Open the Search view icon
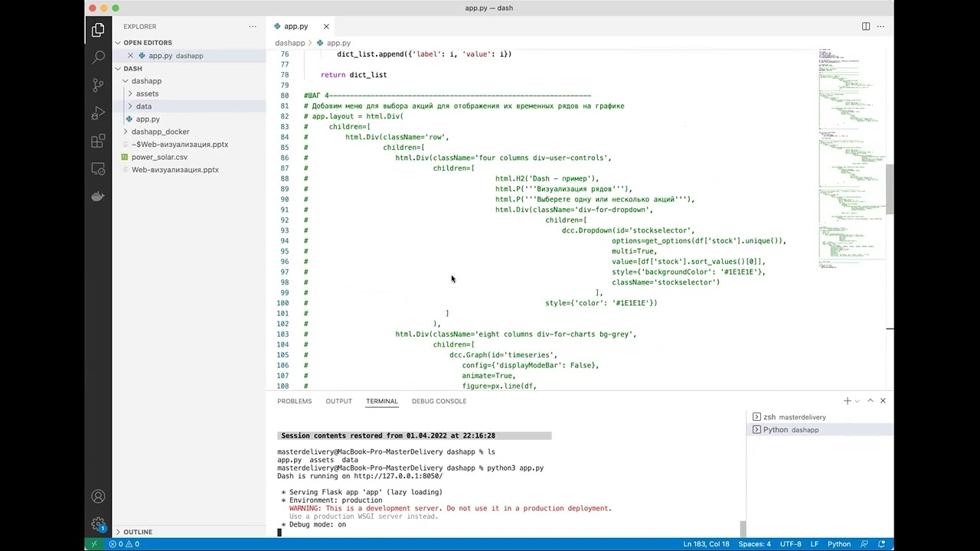Screen dimensions: 980x551 (x=98, y=57)
